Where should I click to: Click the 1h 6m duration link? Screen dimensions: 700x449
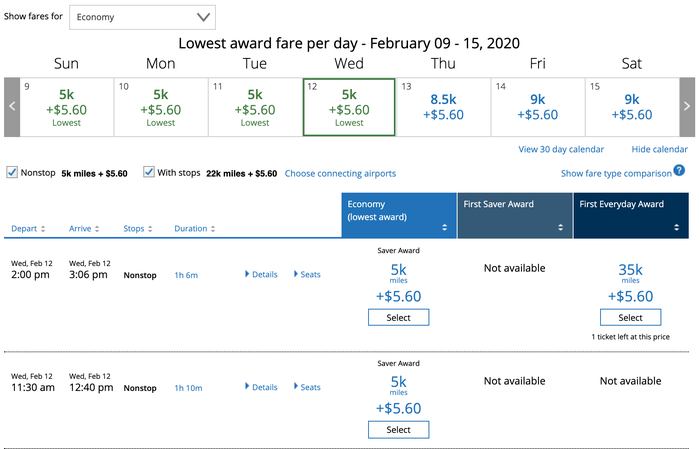[x=186, y=275]
